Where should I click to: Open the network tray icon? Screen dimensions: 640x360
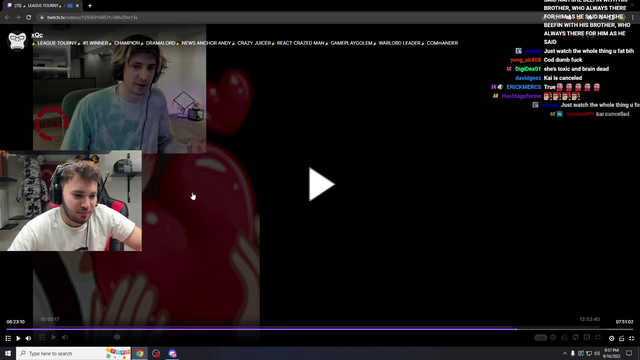tap(589, 353)
